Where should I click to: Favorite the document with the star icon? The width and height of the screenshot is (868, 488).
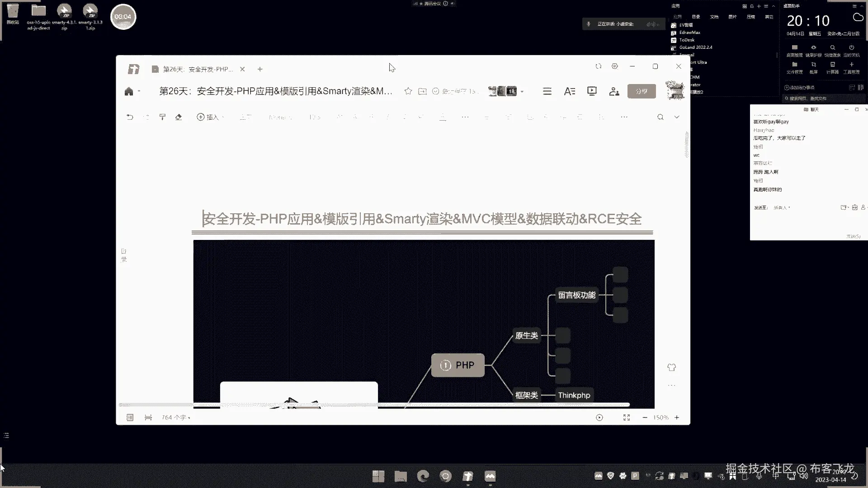pos(408,91)
